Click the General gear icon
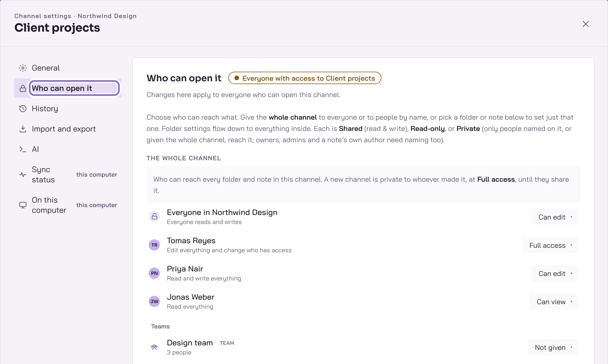This screenshot has width=608, height=364. coord(23,68)
